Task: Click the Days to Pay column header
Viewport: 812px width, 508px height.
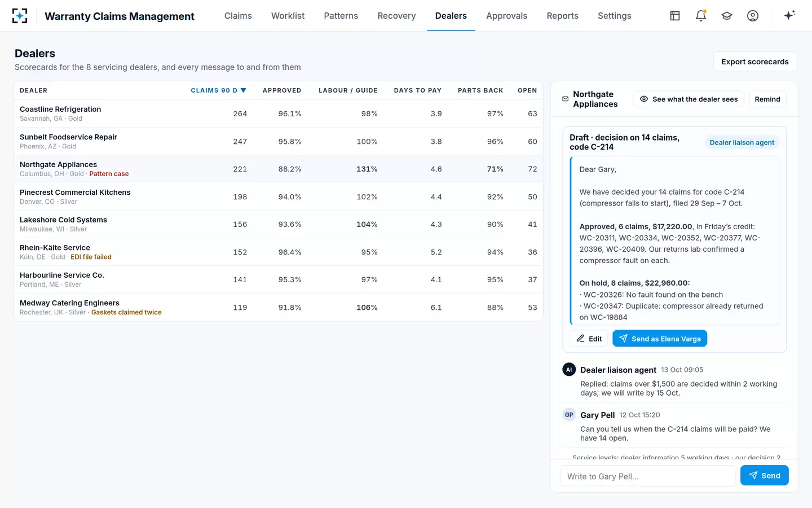Action: [x=417, y=90]
